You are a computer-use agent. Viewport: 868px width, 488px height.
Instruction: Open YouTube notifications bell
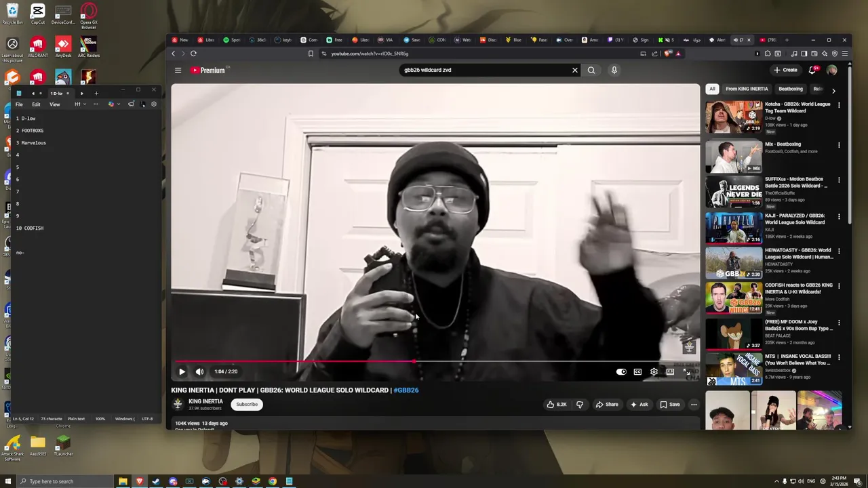tap(813, 70)
